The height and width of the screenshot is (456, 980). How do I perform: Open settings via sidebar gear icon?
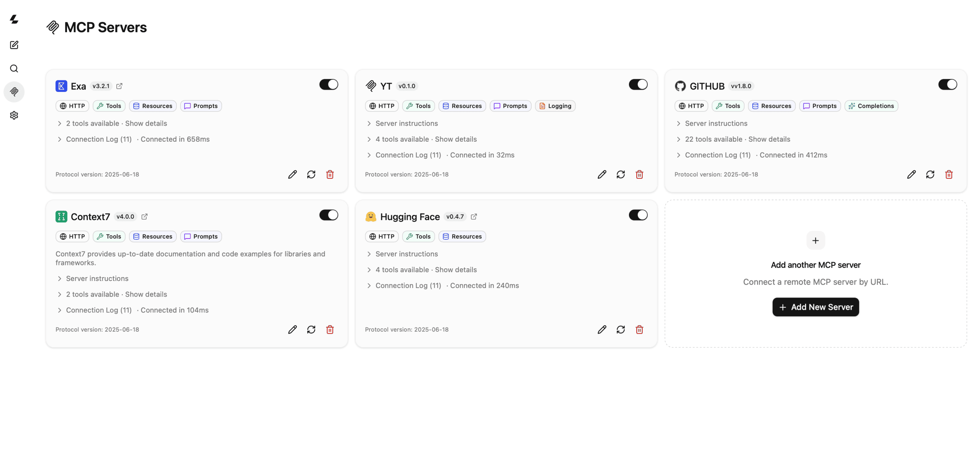coord(14,115)
